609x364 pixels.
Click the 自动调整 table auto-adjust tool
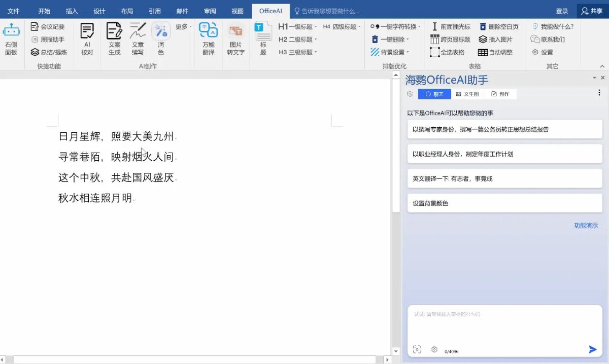point(496,52)
